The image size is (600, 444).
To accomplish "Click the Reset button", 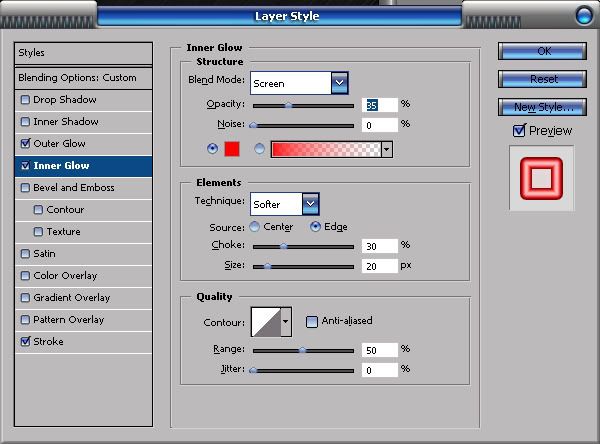I will (542, 79).
